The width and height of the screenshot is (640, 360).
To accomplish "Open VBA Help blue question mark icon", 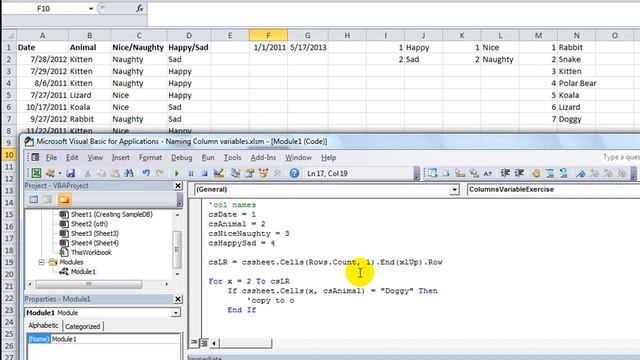I will [294, 173].
